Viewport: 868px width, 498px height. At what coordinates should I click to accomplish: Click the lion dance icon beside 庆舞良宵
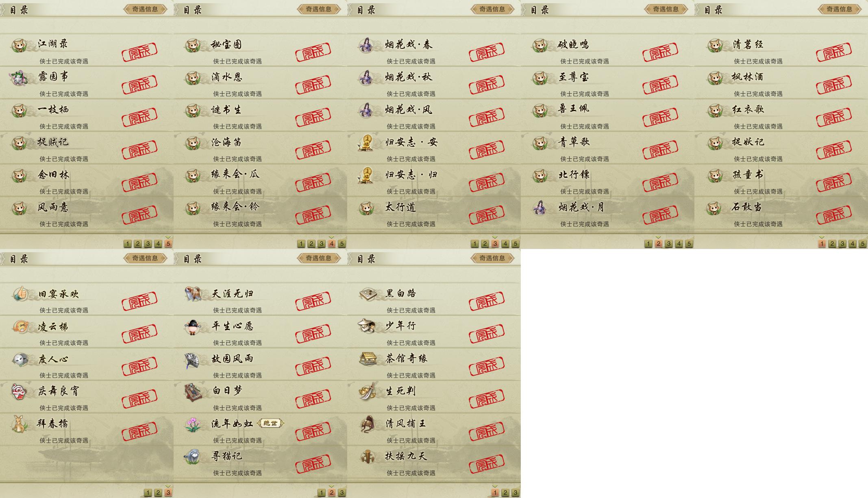pyautogui.click(x=20, y=391)
